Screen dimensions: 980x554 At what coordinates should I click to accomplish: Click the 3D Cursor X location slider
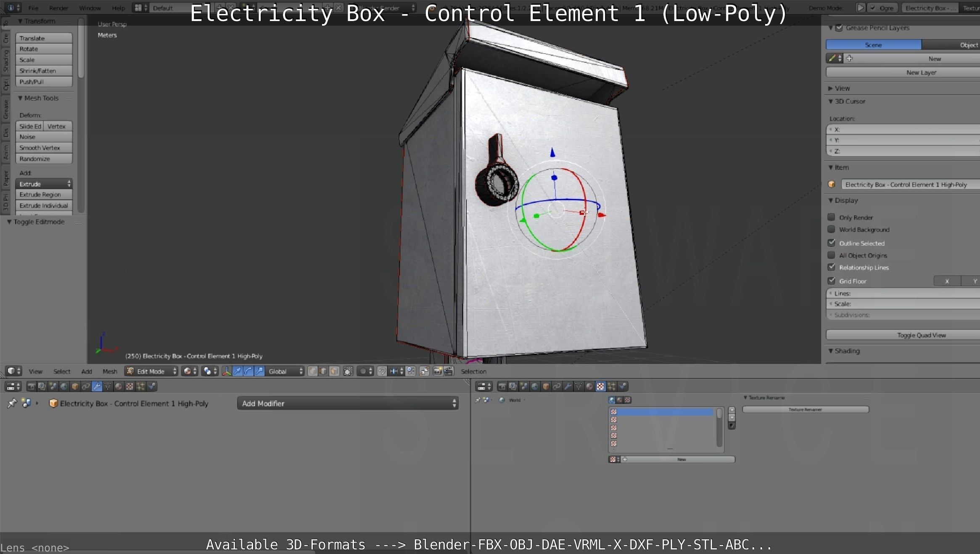pyautogui.click(x=903, y=130)
